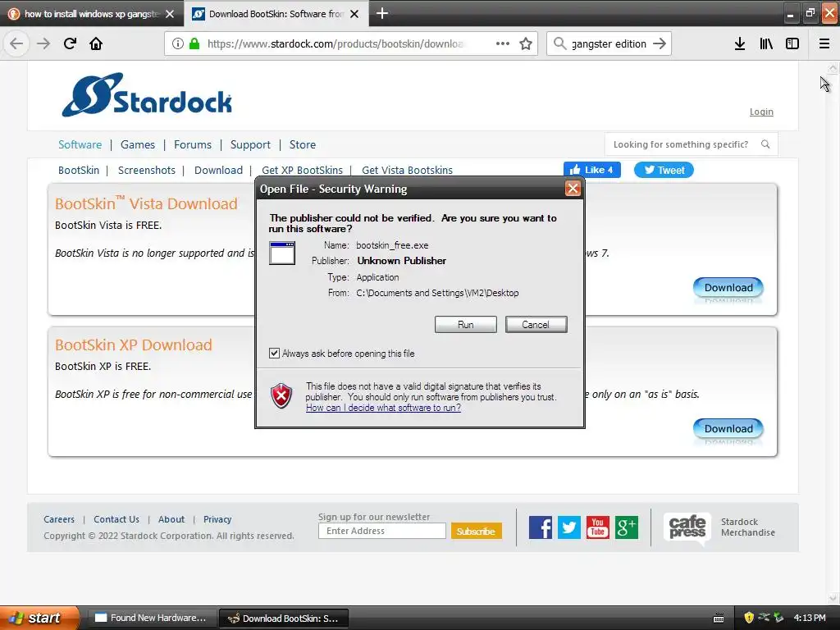The width and height of the screenshot is (840, 630).
Task: Close the how to install windows xp tab
Action: (170, 14)
